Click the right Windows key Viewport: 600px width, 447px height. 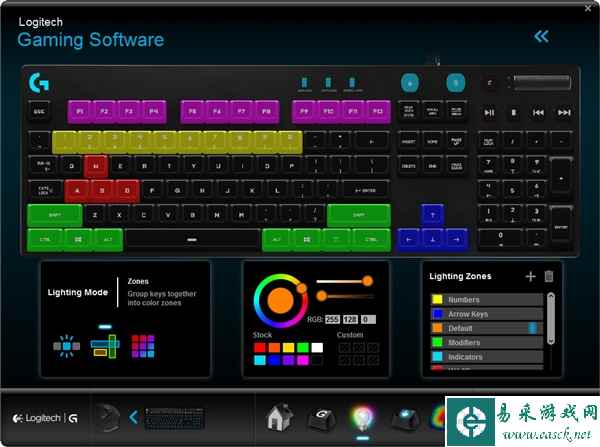307,240
